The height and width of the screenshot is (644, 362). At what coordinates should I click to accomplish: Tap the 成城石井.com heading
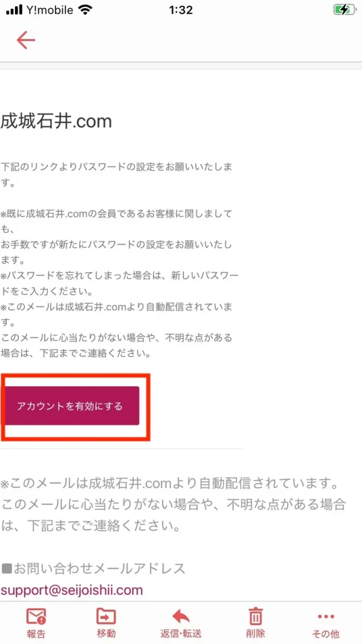point(56,121)
